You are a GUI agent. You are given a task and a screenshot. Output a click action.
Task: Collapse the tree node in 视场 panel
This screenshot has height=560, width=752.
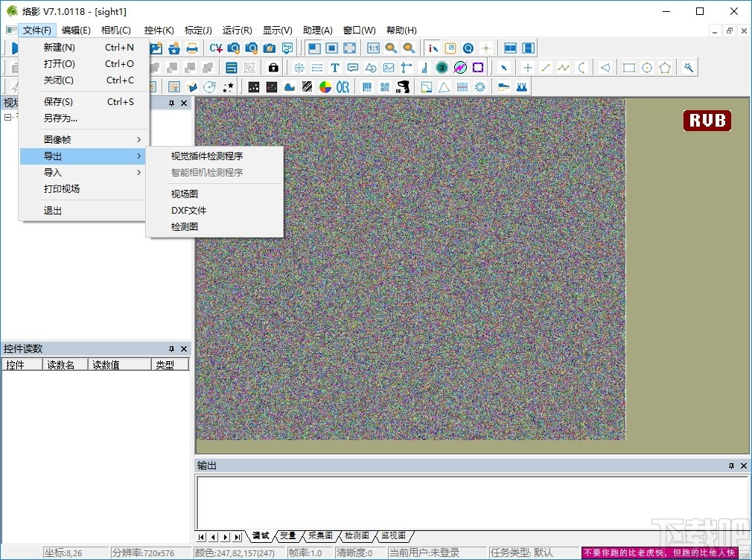pos(7,117)
